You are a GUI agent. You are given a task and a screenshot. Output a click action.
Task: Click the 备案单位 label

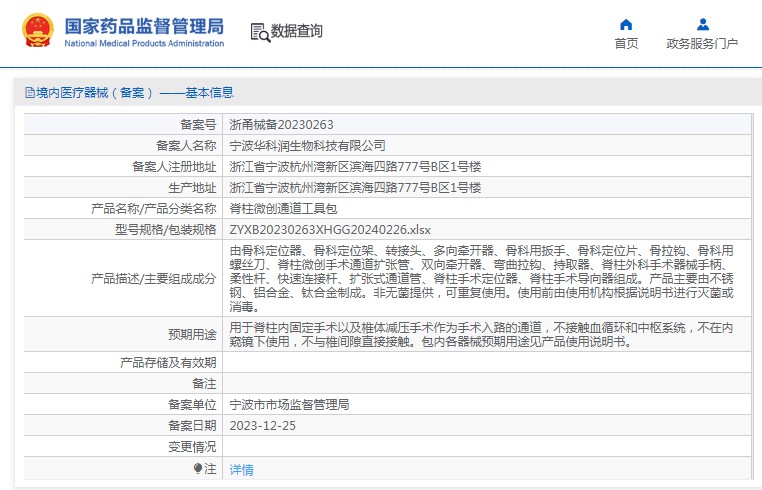point(192,404)
